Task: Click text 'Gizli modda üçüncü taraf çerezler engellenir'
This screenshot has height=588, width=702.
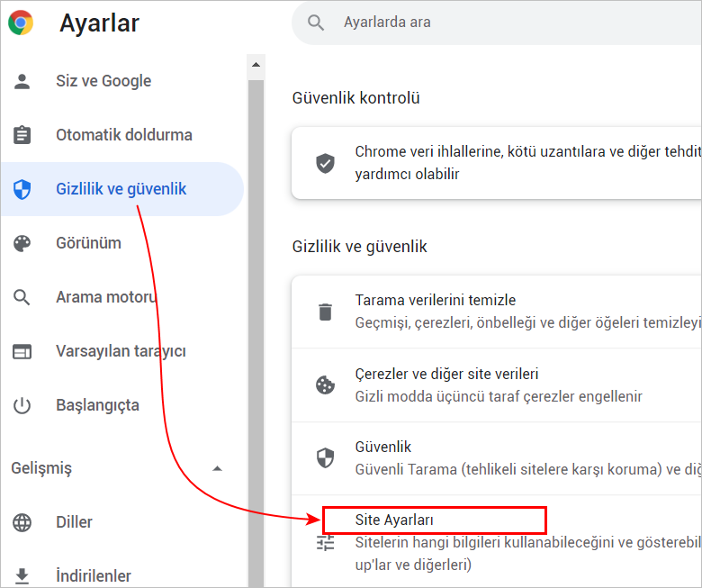Action: coord(499,396)
